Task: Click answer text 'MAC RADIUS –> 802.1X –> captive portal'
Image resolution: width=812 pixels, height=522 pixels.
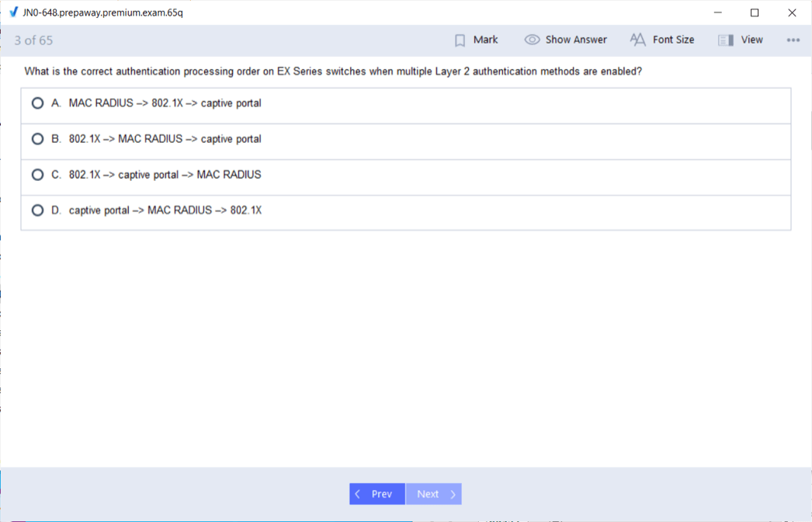Action: coord(165,103)
